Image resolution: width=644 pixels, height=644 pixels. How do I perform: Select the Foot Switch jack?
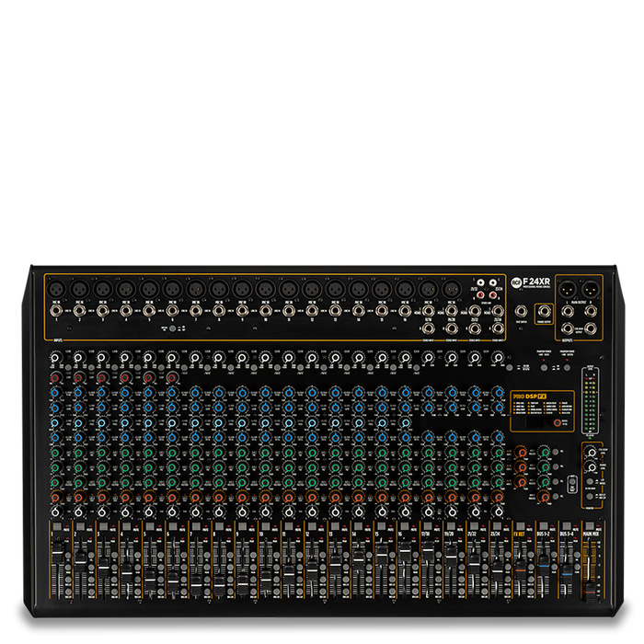(x=522, y=311)
